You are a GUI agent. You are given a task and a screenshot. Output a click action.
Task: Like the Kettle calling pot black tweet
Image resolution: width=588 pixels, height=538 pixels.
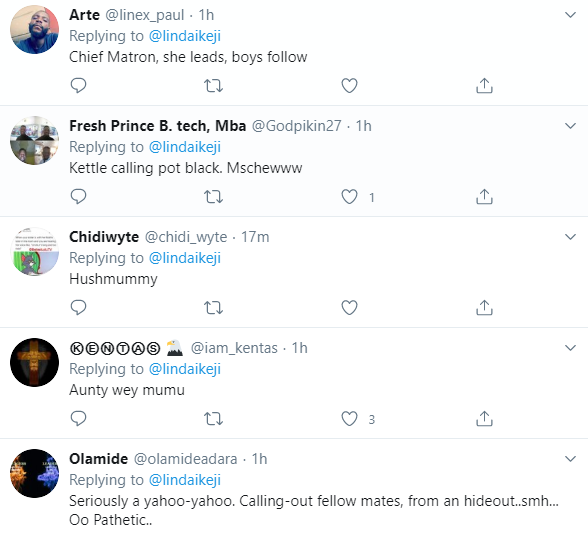349,196
